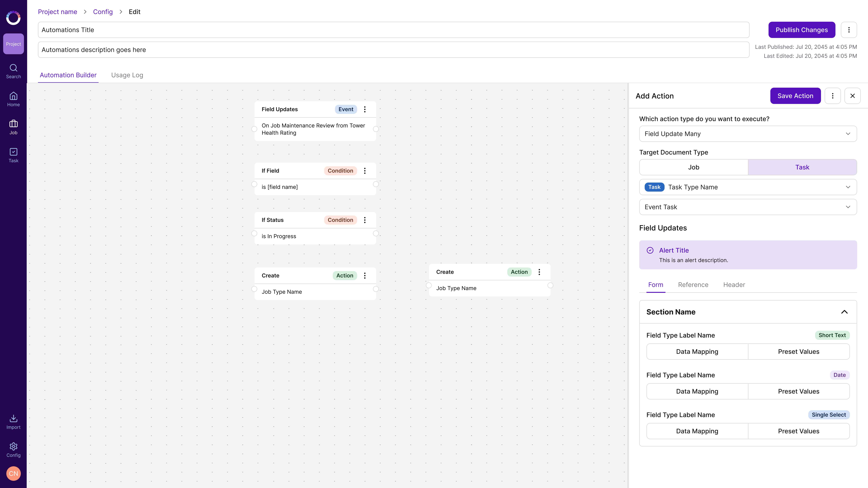The width and height of the screenshot is (868, 488).
Task: Click the app logo in the sidebar
Action: pos(13,18)
